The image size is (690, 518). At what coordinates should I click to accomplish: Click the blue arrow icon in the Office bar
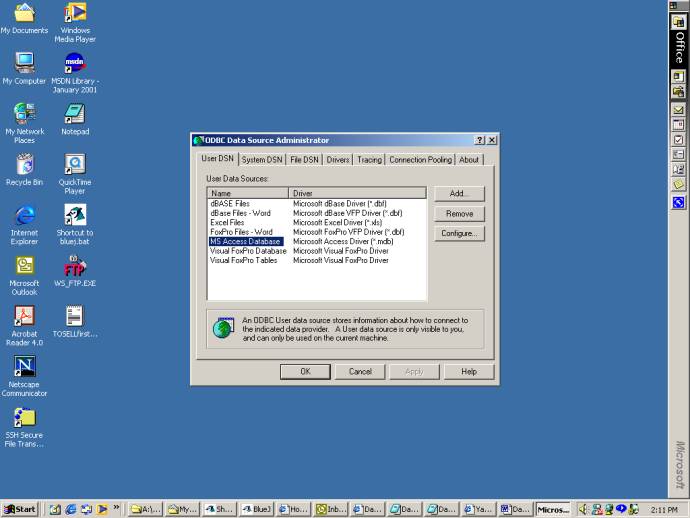coord(678,202)
